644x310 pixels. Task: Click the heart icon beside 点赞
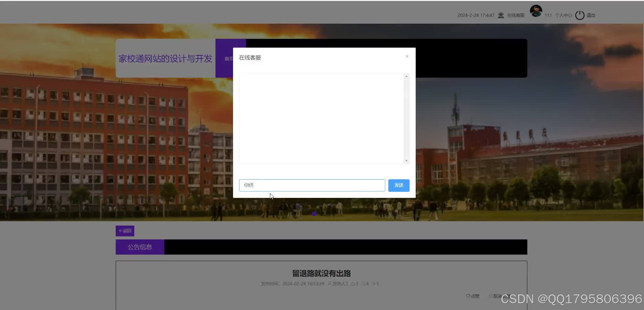click(468, 296)
